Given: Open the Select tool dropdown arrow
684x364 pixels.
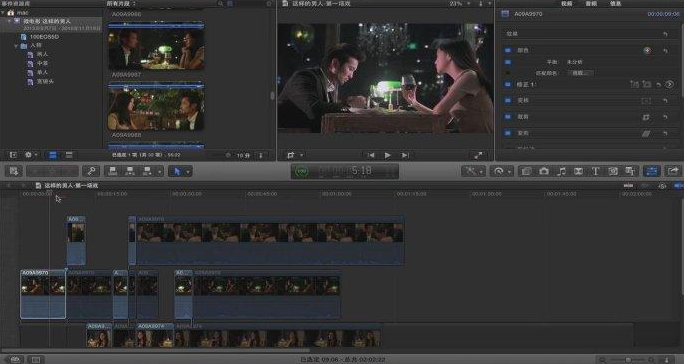Looking at the screenshot, I should tap(188, 172).
